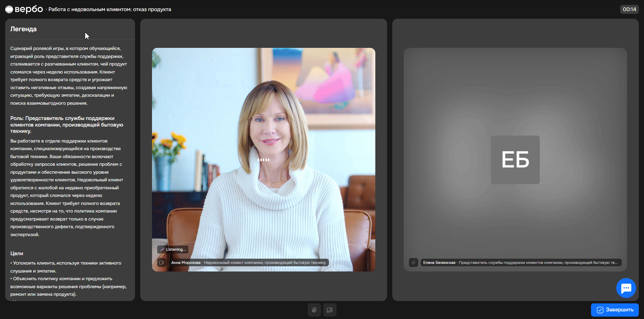Toggle the microphone mute button in bottom bar
This screenshot has width=644, height=319.
click(x=314, y=310)
